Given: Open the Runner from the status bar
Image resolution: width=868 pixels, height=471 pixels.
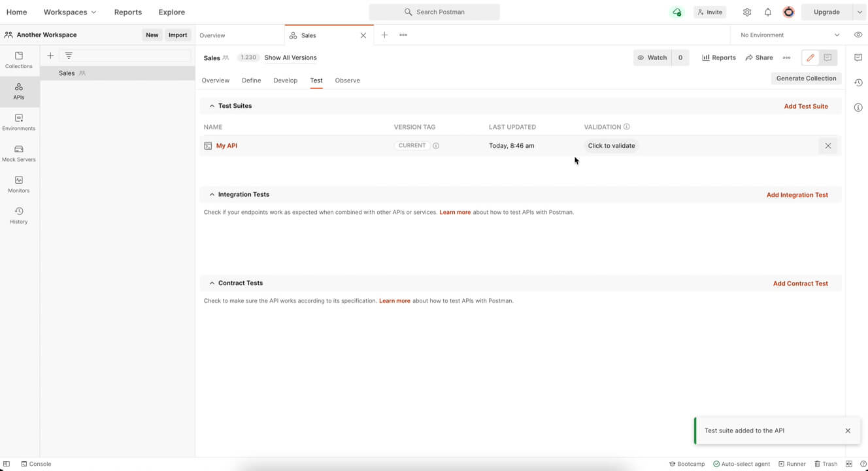Looking at the screenshot, I should point(792,464).
